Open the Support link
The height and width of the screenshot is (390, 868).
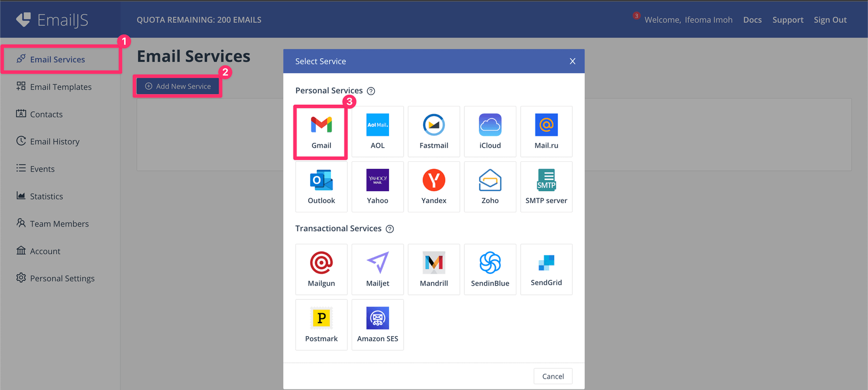(788, 20)
